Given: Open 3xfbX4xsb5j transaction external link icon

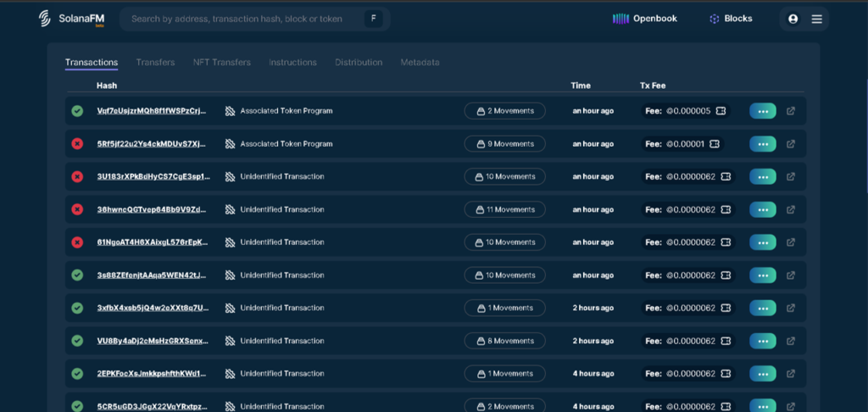Looking at the screenshot, I should 791,308.
